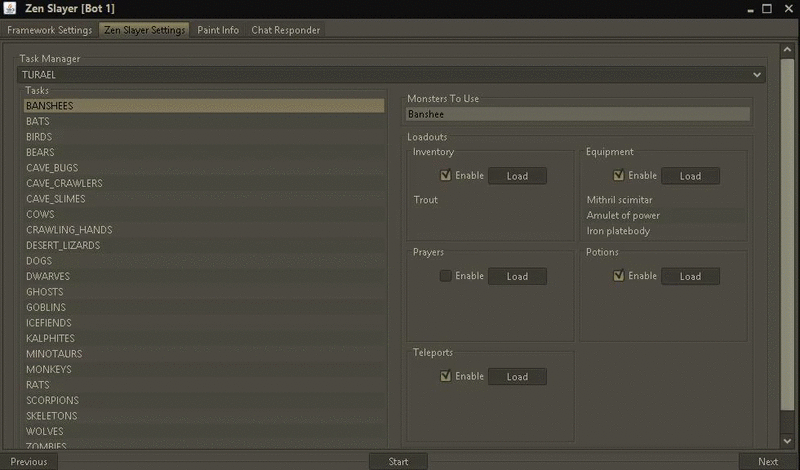Switch to the Paint Info tab

point(218,30)
